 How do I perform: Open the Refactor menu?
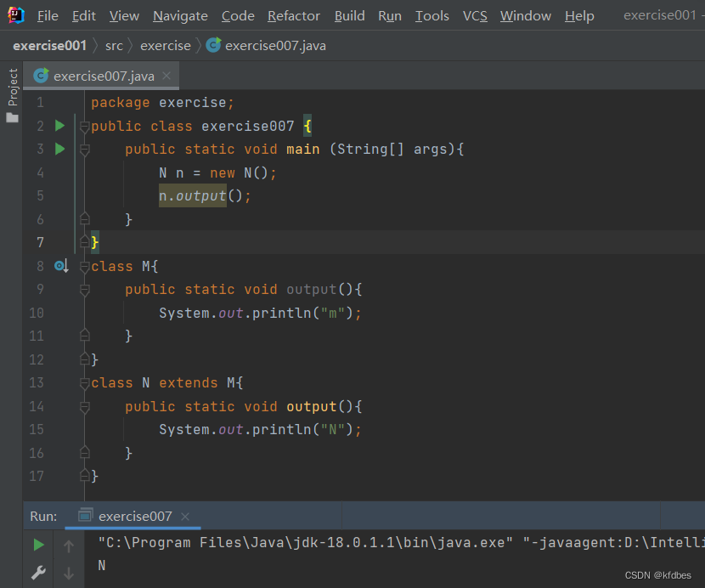pyautogui.click(x=294, y=16)
